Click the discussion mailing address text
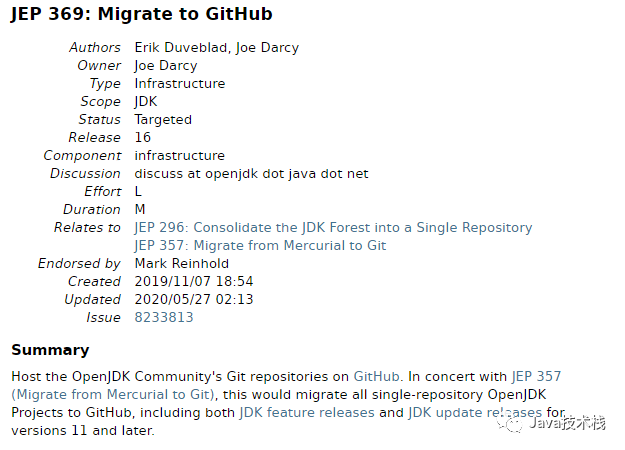This screenshot has width=625, height=450. click(x=251, y=173)
